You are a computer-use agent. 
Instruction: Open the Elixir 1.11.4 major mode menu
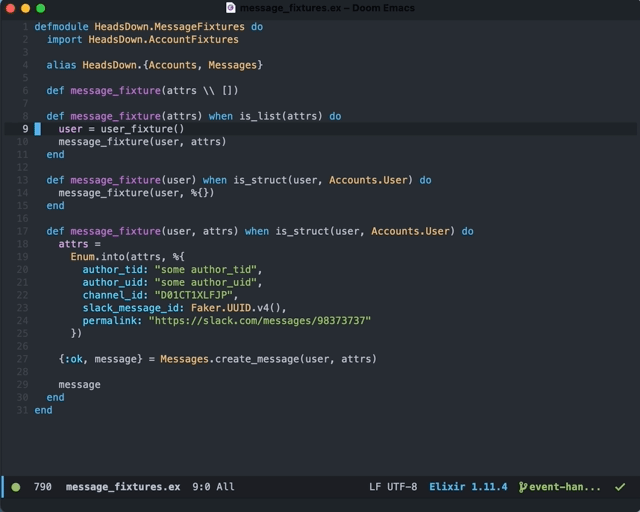(468, 487)
